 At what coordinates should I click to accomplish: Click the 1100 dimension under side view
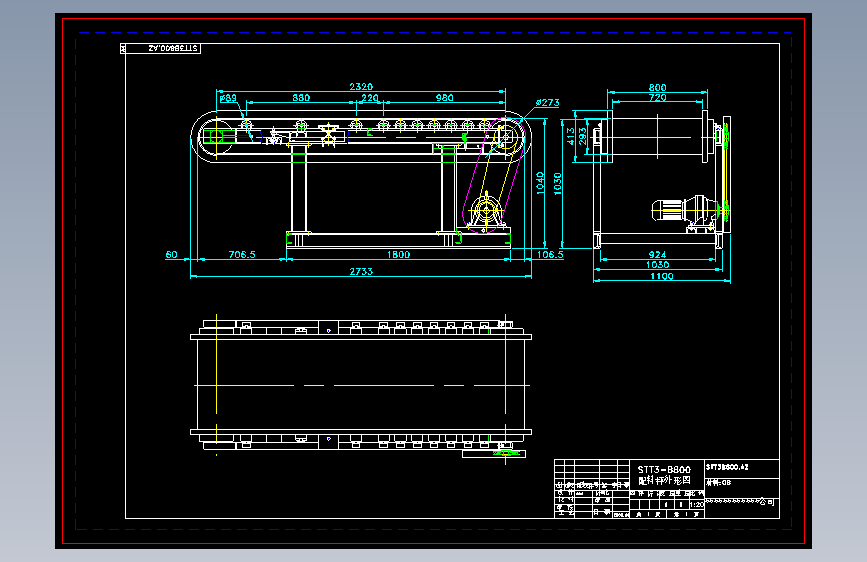pyautogui.click(x=661, y=276)
